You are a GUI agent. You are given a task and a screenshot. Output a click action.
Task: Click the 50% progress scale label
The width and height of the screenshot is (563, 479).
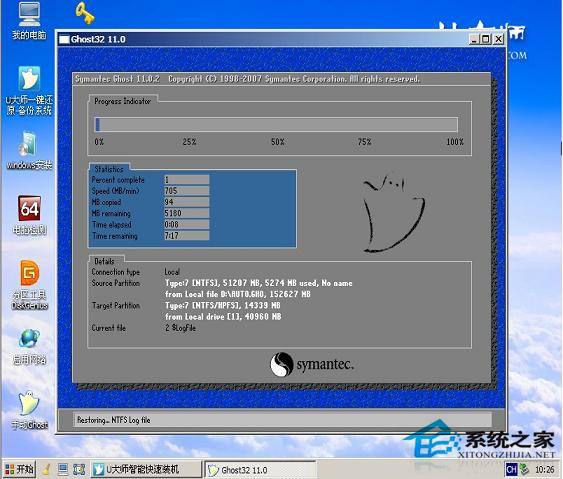click(x=278, y=142)
